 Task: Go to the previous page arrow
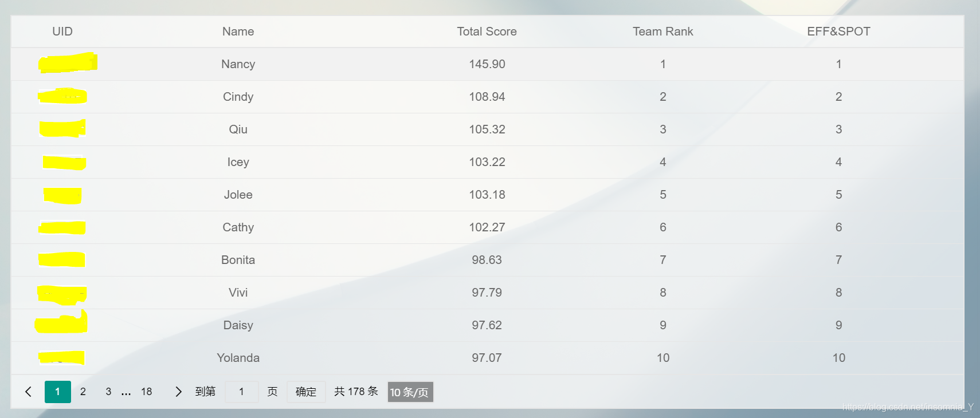pos(29,392)
